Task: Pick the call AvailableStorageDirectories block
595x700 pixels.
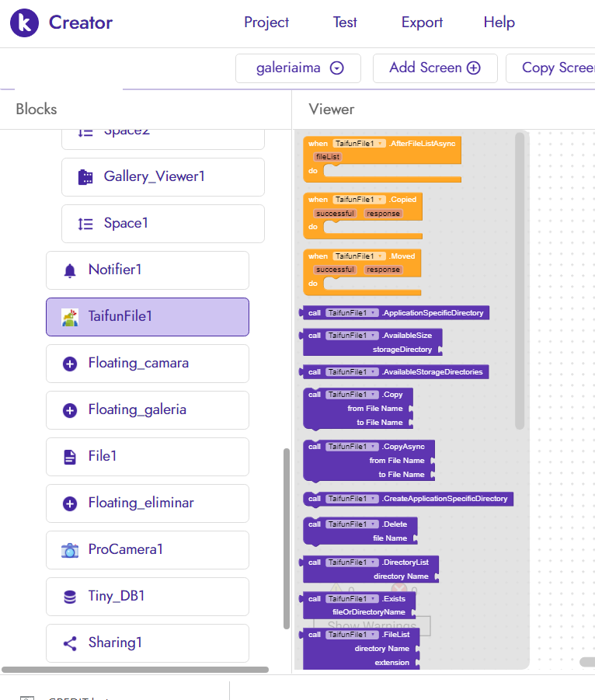Action: click(x=395, y=372)
